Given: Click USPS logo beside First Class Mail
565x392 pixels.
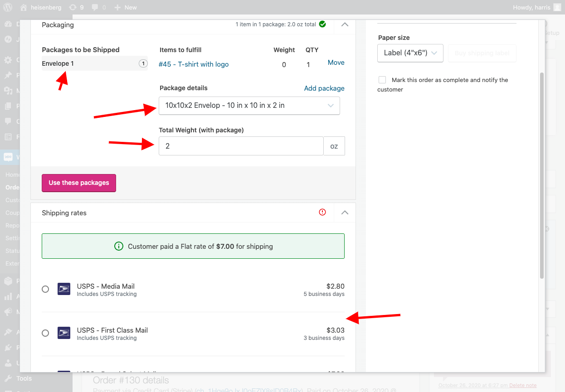Looking at the screenshot, I should [64, 333].
